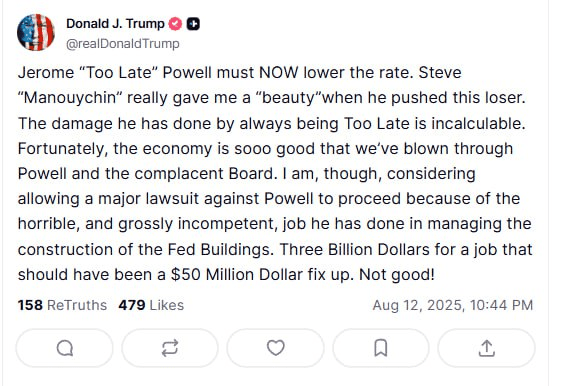Open the share upload icon
Image resolution: width=563 pixels, height=386 pixels.
(487, 348)
